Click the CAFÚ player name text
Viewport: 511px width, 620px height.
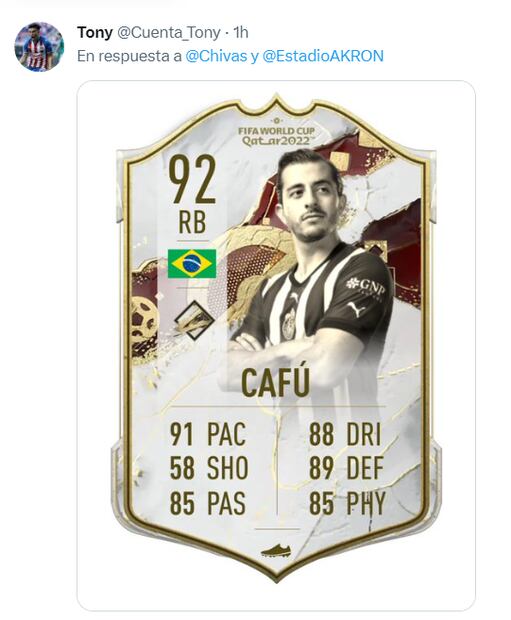click(275, 383)
